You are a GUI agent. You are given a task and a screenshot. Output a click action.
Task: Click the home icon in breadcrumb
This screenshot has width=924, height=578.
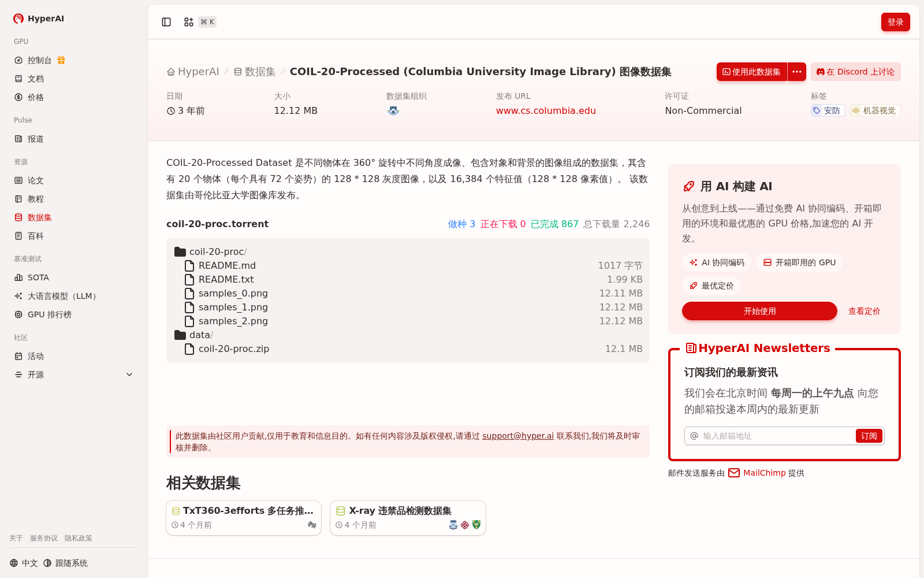[x=171, y=72]
